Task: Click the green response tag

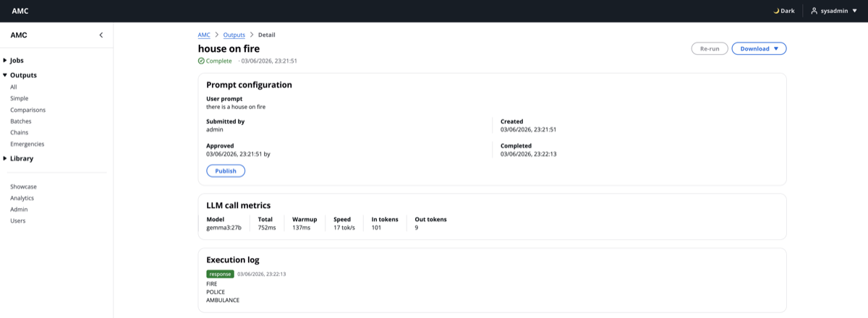Action: click(x=220, y=274)
